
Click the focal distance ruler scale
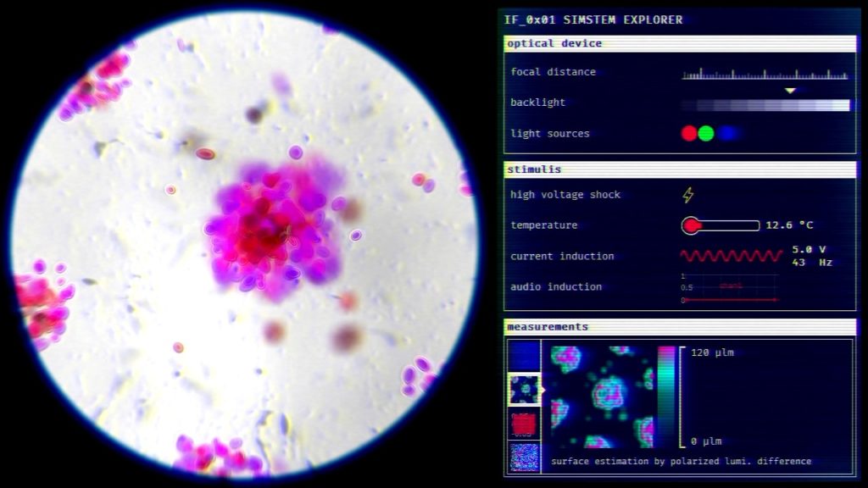pyautogui.click(x=765, y=75)
